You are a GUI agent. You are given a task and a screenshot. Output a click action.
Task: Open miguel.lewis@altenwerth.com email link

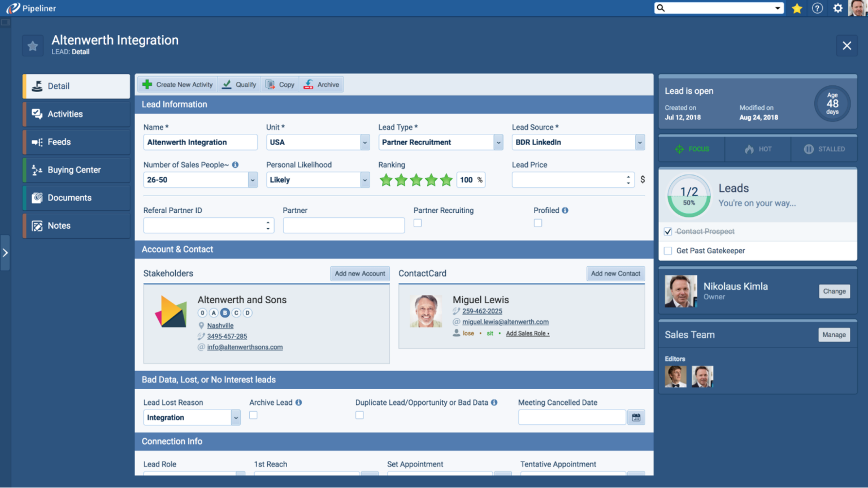(x=505, y=321)
